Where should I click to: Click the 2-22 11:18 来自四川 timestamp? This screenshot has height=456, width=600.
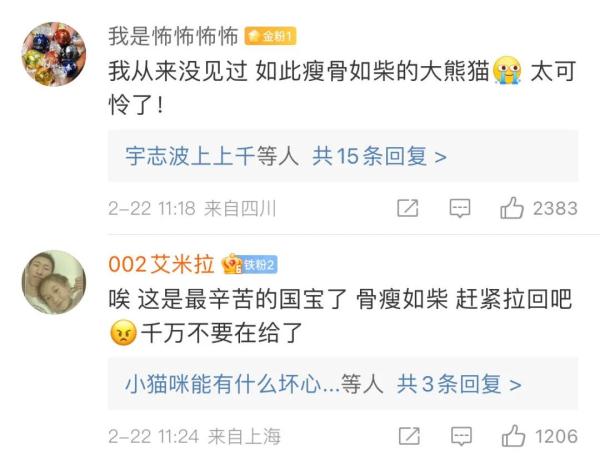tap(192, 208)
